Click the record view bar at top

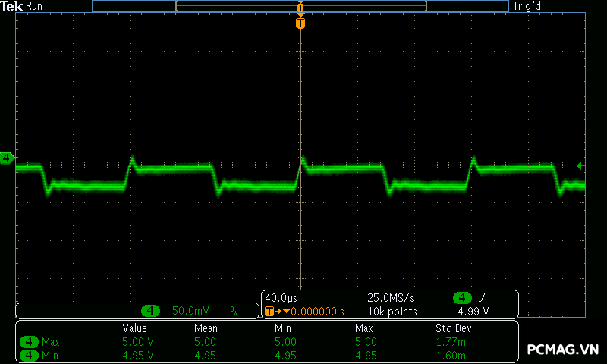click(300, 6)
